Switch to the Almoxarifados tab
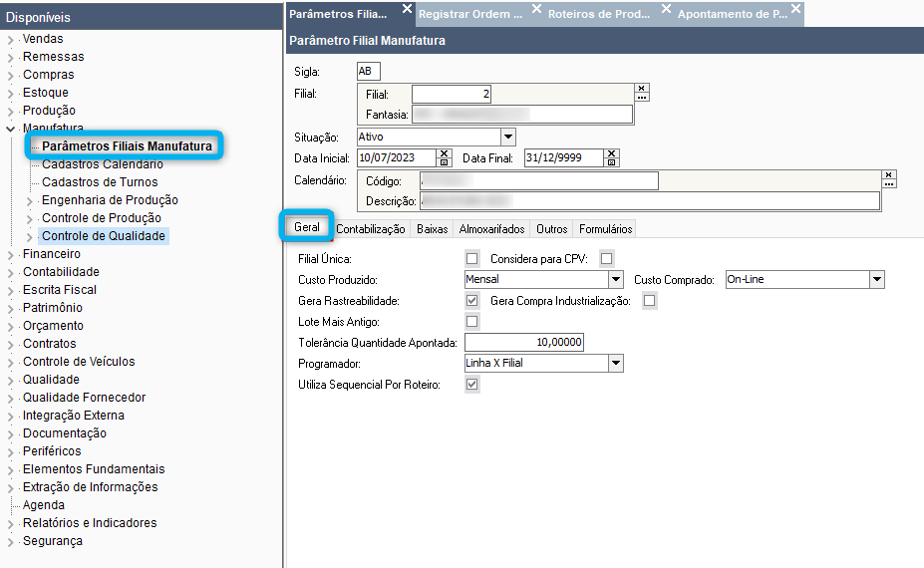924x568 pixels. click(492, 228)
